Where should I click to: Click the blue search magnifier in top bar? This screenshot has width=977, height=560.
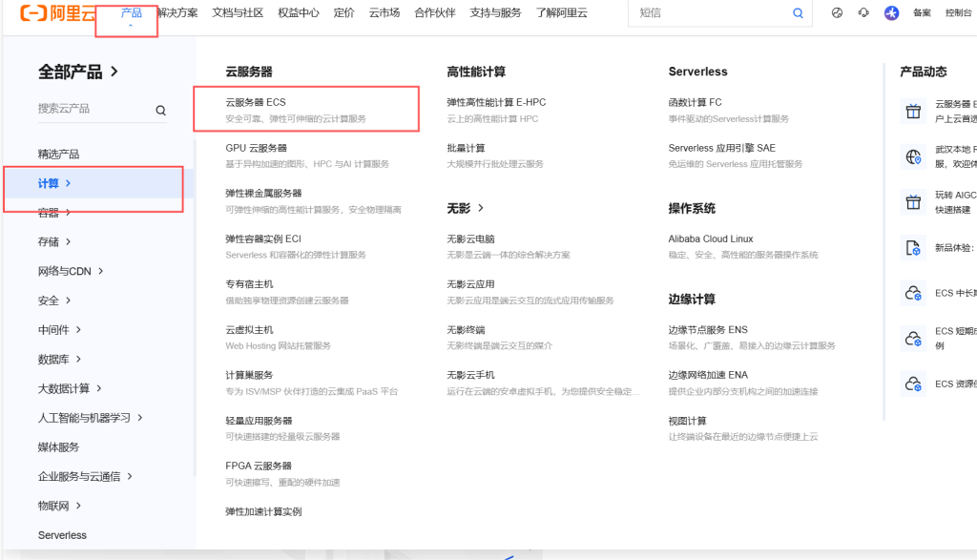click(x=798, y=13)
